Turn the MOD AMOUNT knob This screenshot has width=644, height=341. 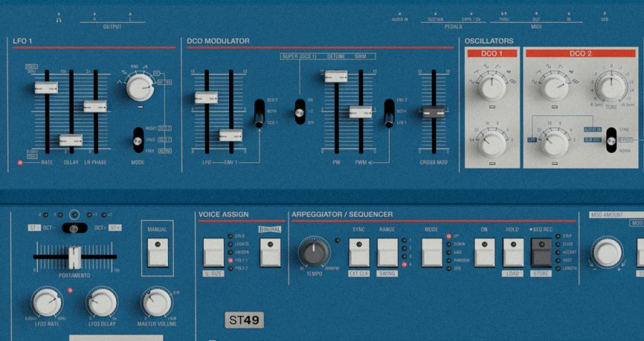[x=607, y=254]
